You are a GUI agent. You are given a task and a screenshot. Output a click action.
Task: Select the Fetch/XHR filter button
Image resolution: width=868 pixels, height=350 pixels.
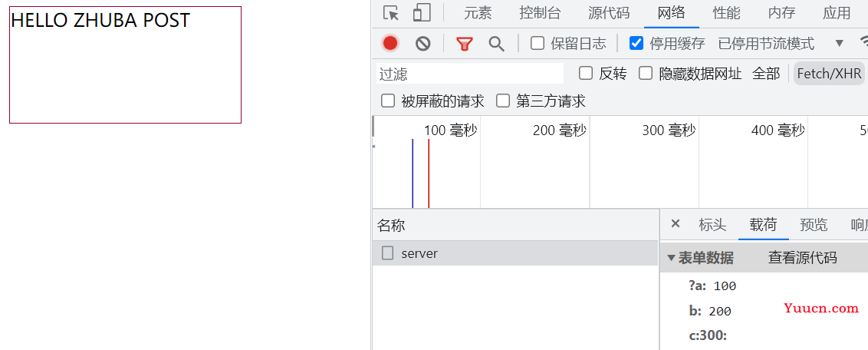click(x=829, y=74)
